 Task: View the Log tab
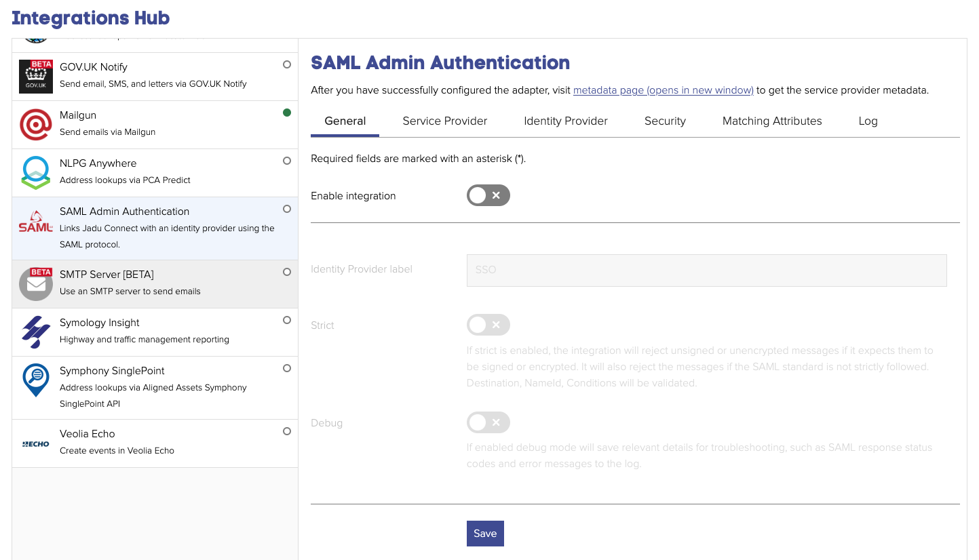point(868,121)
